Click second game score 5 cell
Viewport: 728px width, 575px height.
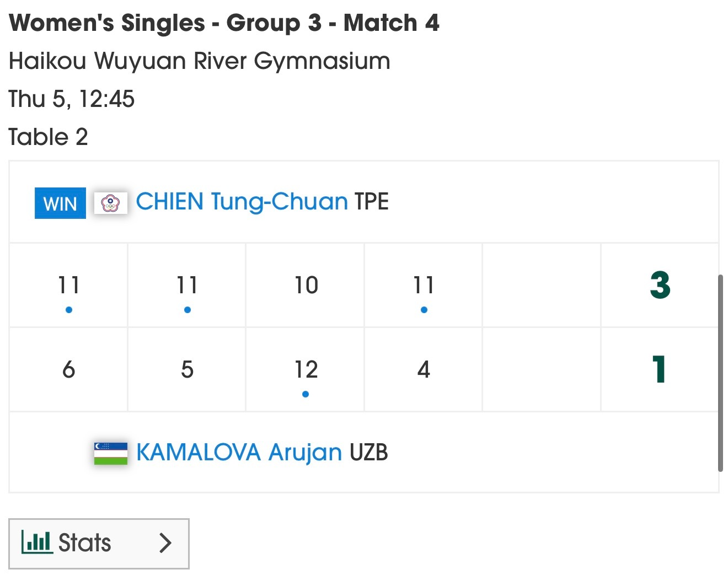187,369
